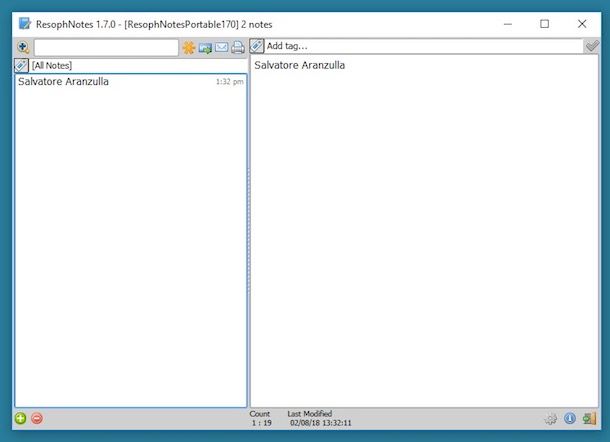
Task: Click the tag icon beside Add tag
Action: [257, 46]
